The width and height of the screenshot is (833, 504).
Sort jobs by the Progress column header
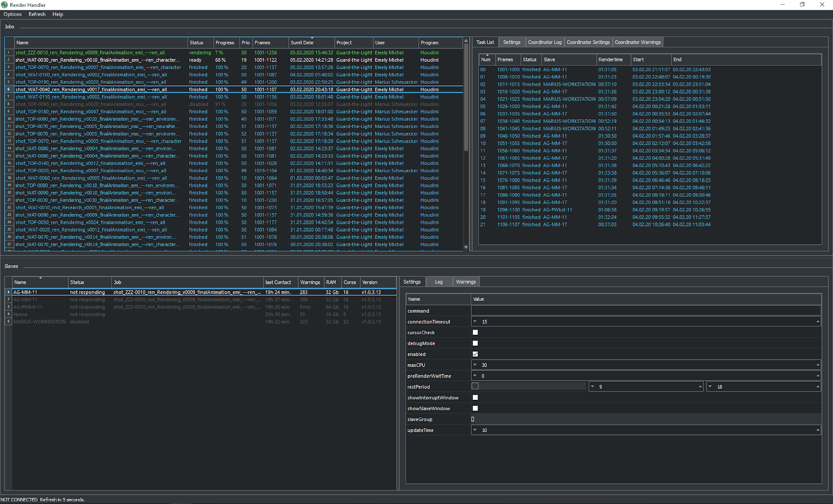click(225, 43)
